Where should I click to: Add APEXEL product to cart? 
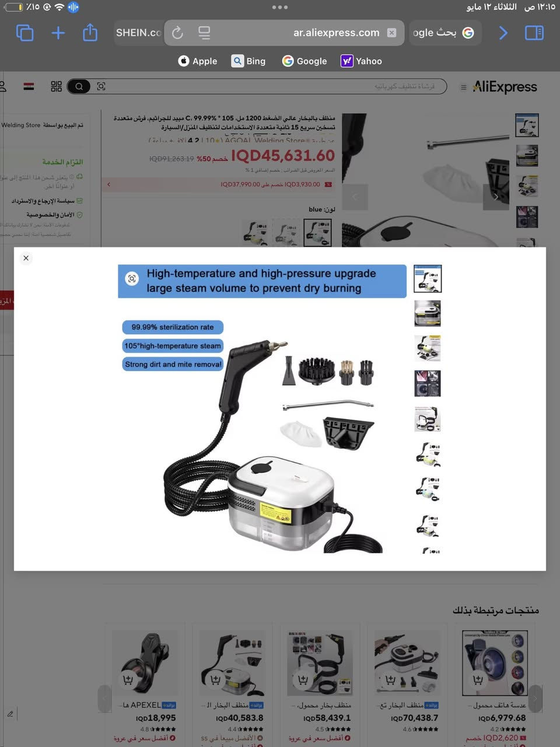(x=128, y=679)
